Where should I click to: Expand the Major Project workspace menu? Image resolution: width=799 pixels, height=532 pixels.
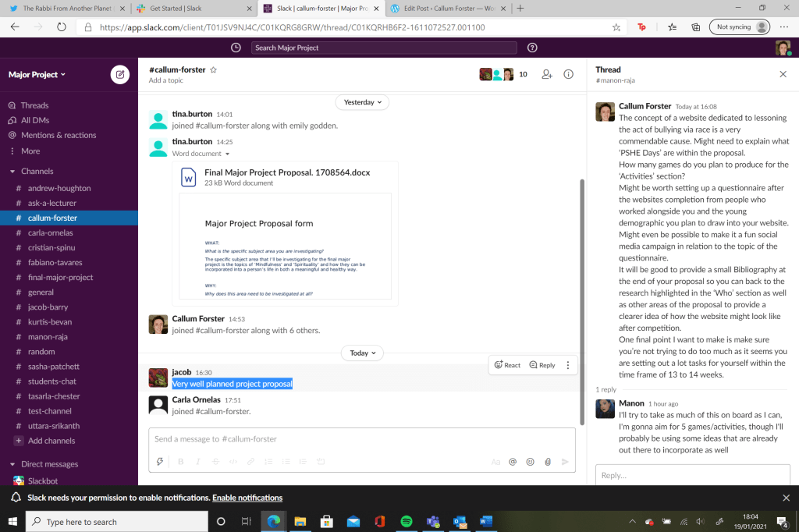click(37, 75)
